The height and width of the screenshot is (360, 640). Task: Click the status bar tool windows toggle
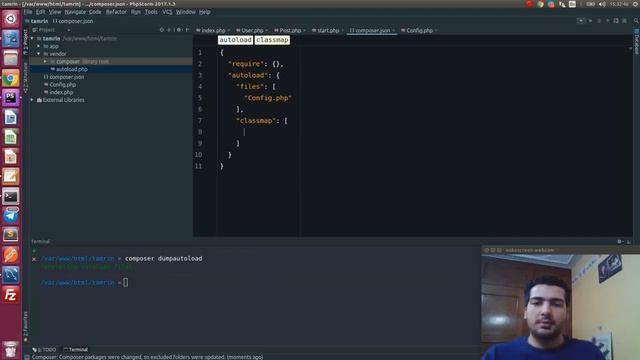point(27,357)
